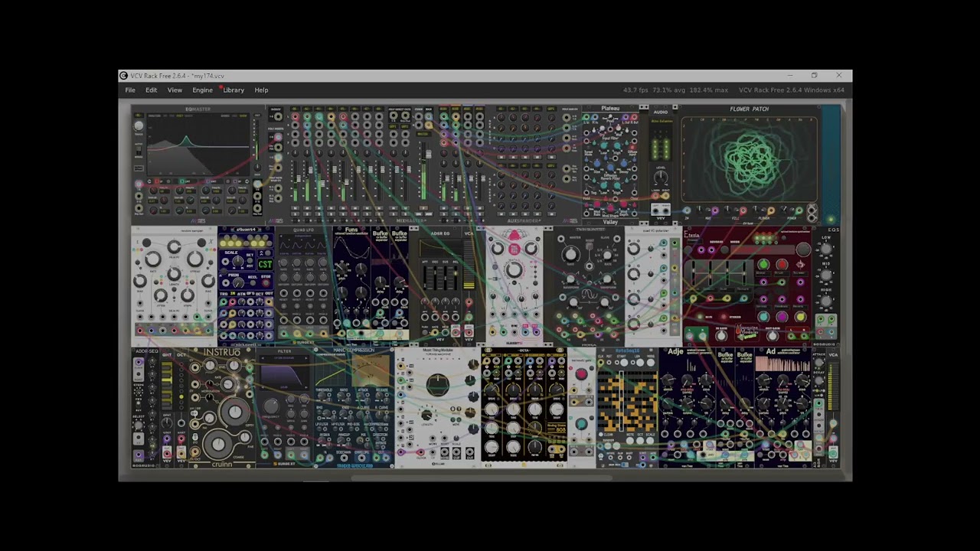This screenshot has width=980, height=551.
Task: Click the lit red button on Etesia
Action: click(782, 265)
